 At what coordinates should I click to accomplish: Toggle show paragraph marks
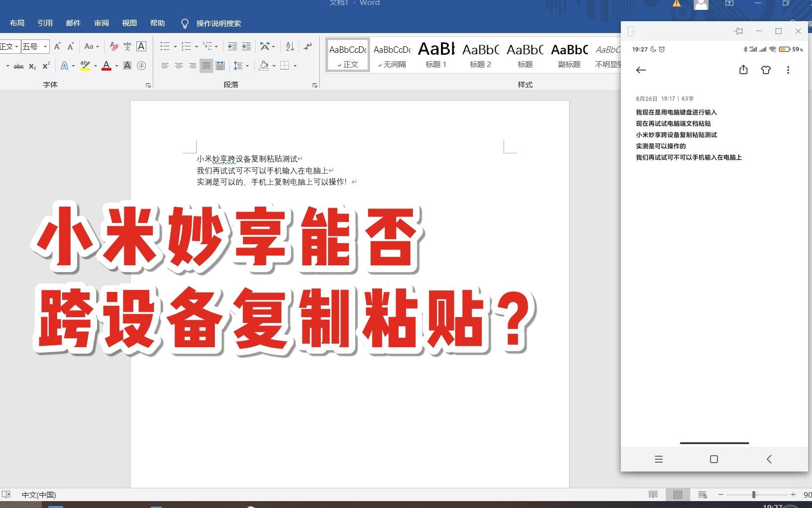point(308,46)
